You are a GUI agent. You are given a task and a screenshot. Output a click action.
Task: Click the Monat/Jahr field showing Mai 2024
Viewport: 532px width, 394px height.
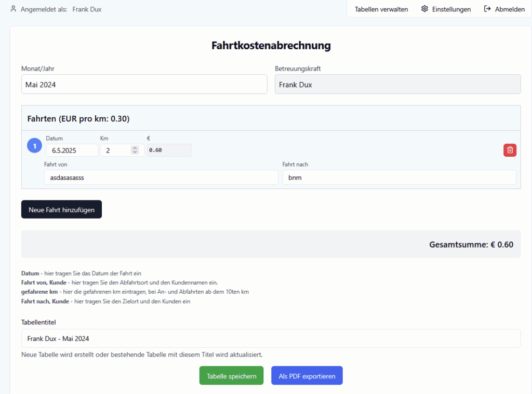[144, 85]
